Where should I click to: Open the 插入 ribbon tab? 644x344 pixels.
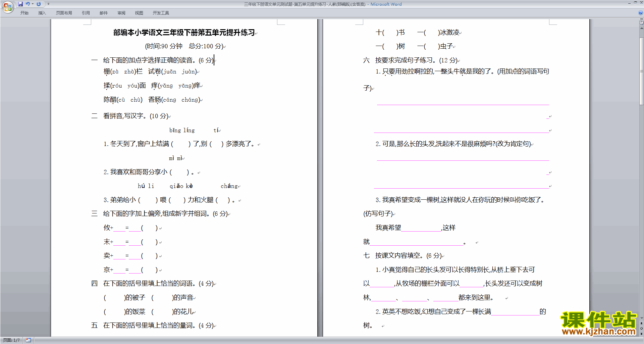42,13
